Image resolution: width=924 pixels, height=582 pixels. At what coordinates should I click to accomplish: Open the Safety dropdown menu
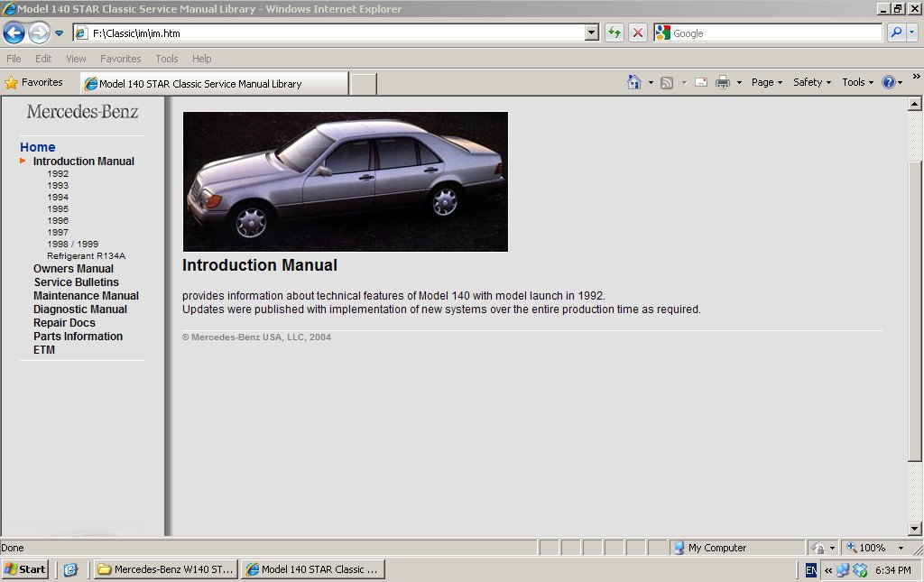(x=811, y=82)
